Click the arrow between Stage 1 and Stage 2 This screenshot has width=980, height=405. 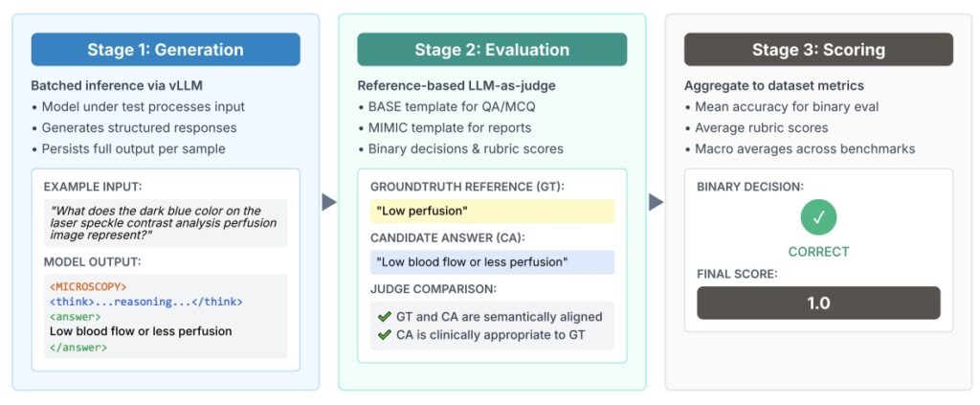[329, 202]
